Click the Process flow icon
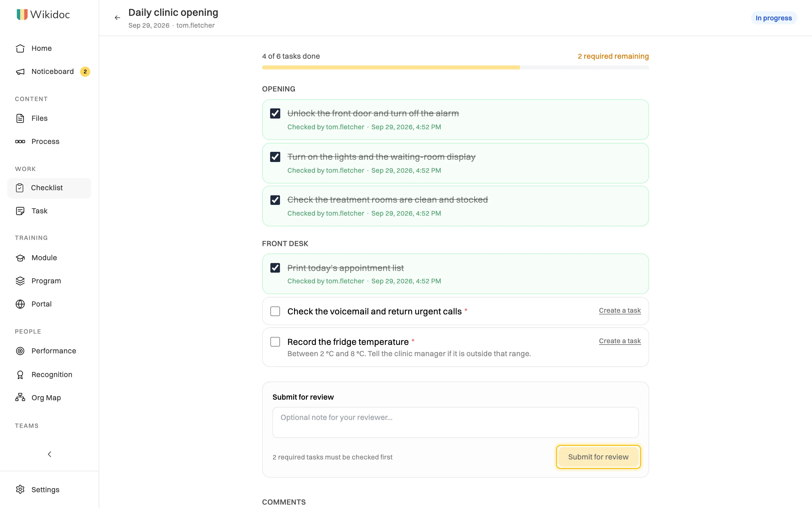The image size is (812, 508). (20, 141)
